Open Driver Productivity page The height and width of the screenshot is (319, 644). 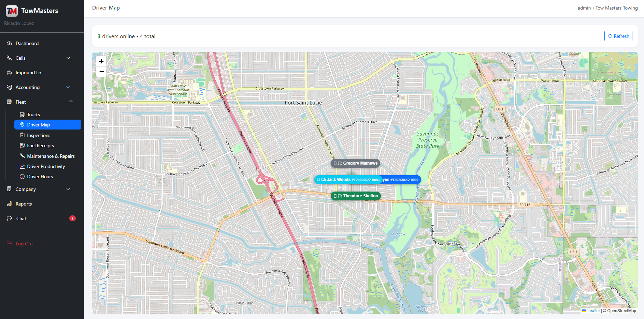coord(48,166)
